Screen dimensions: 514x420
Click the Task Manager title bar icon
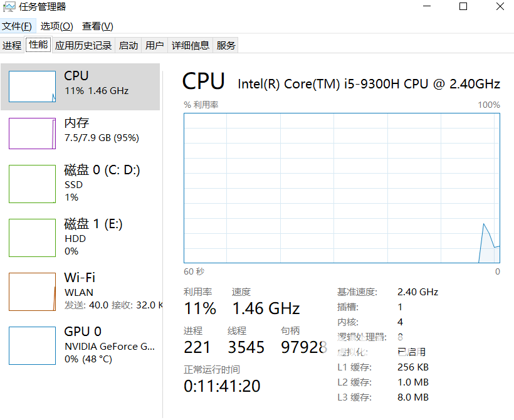(9, 7)
